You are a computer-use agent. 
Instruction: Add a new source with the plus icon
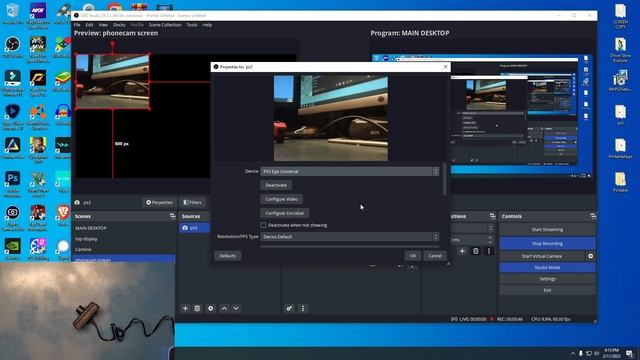[x=185, y=308]
